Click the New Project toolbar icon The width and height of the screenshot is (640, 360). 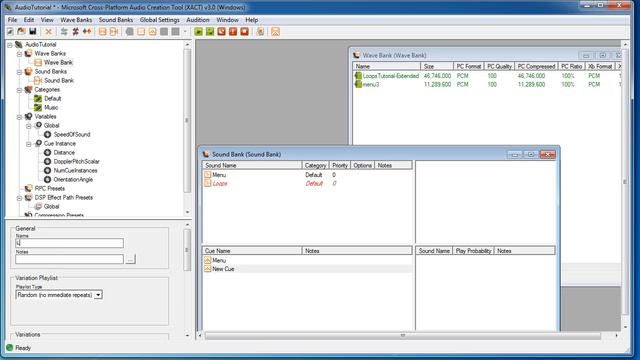pos(10,31)
